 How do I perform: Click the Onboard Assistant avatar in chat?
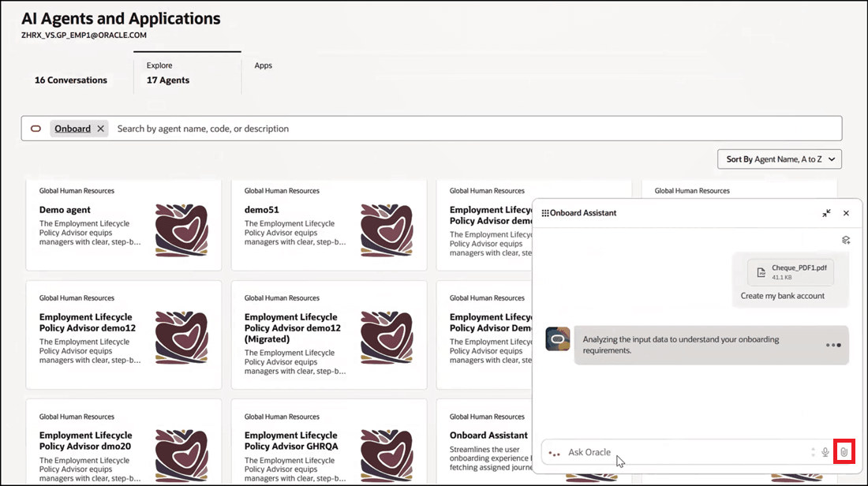pos(557,338)
